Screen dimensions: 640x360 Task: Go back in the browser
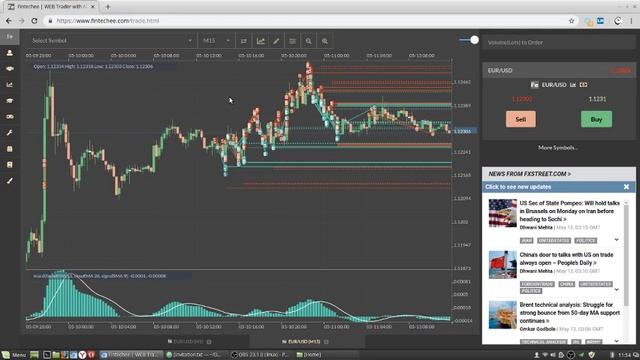pyautogui.click(x=9, y=20)
